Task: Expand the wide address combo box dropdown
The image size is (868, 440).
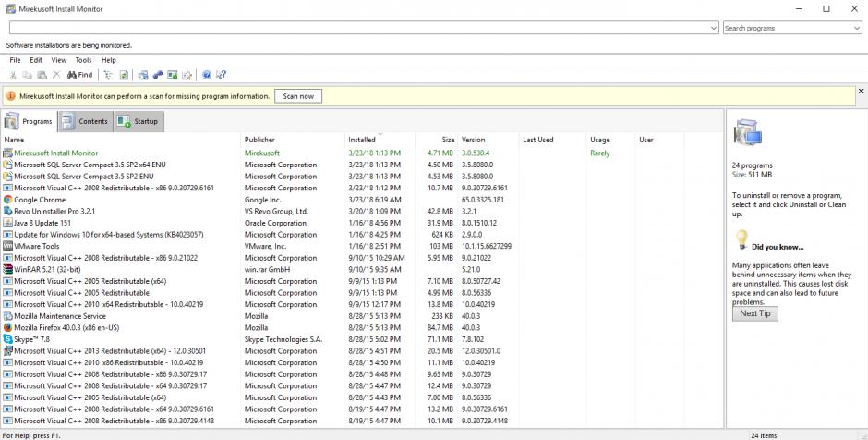Action: 714,28
